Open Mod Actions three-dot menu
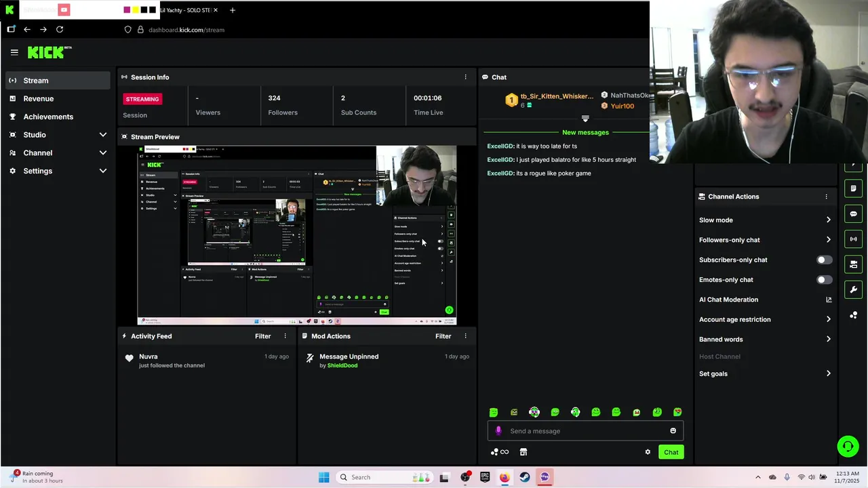Viewport: 868px width, 488px height. 465,336
